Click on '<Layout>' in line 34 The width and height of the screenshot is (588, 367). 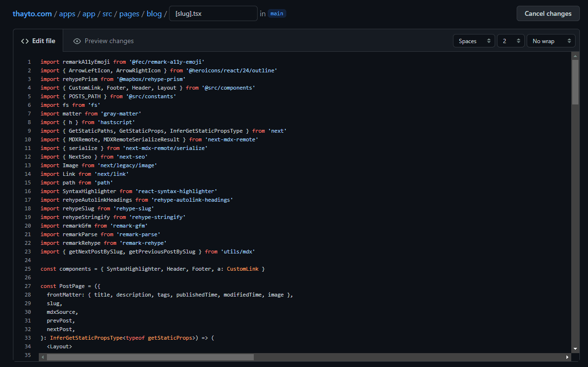pos(59,346)
